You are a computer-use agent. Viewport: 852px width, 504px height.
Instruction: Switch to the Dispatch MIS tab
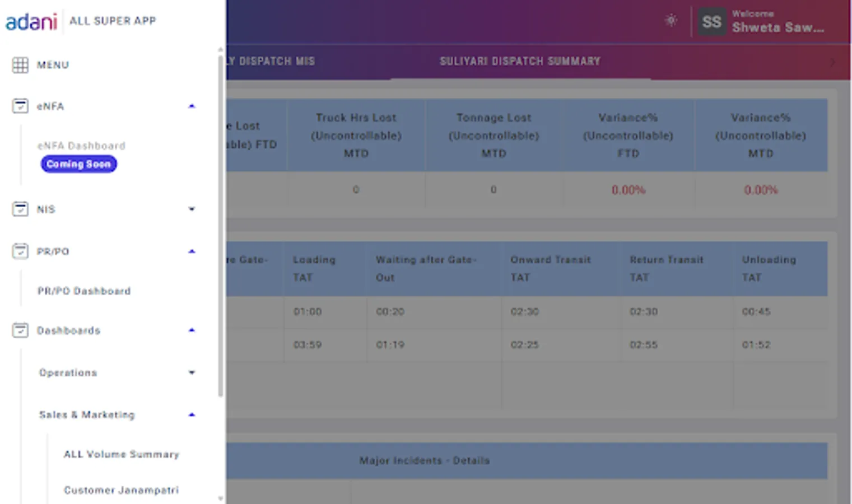click(x=272, y=61)
